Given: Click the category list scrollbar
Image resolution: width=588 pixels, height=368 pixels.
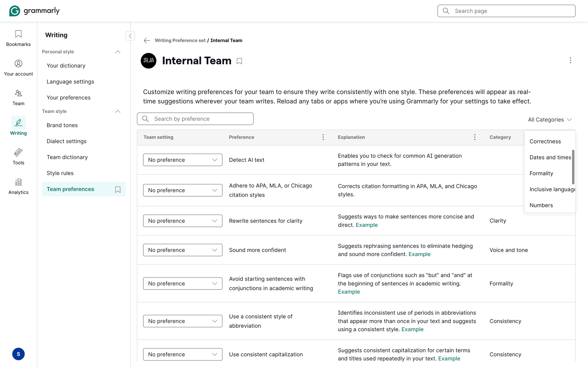Looking at the screenshot, I should coord(573,167).
